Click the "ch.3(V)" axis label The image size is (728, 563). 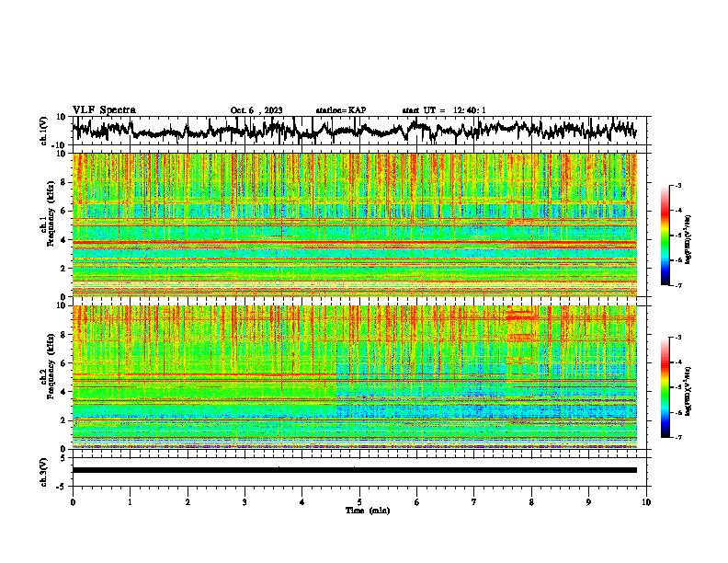point(44,473)
